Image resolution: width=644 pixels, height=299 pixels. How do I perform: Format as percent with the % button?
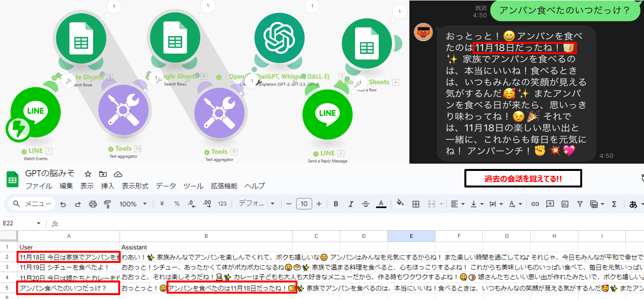[177, 204]
